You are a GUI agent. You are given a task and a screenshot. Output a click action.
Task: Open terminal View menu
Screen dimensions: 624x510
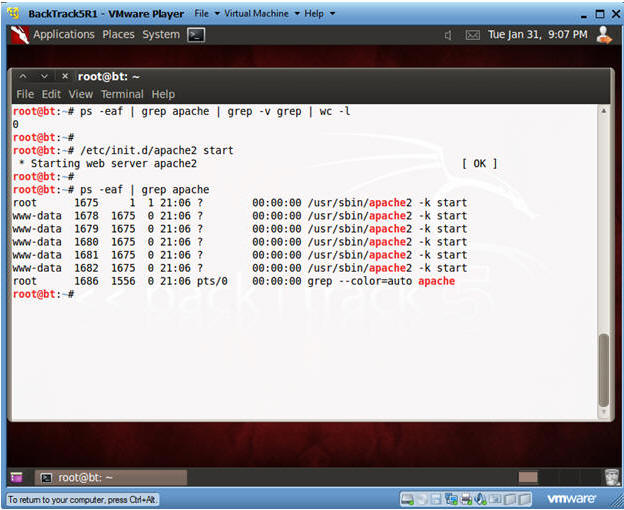pos(81,94)
